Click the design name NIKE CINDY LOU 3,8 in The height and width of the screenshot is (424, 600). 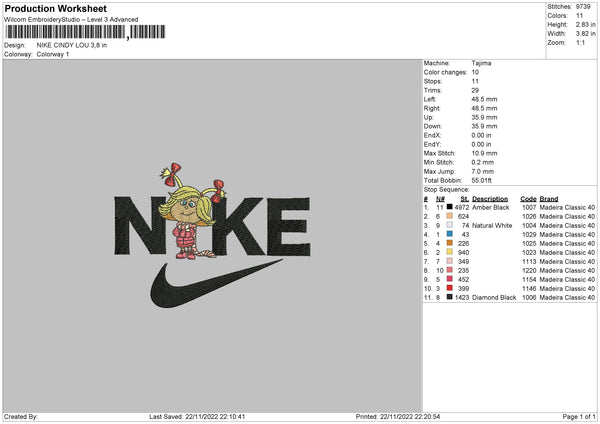pos(72,45)
